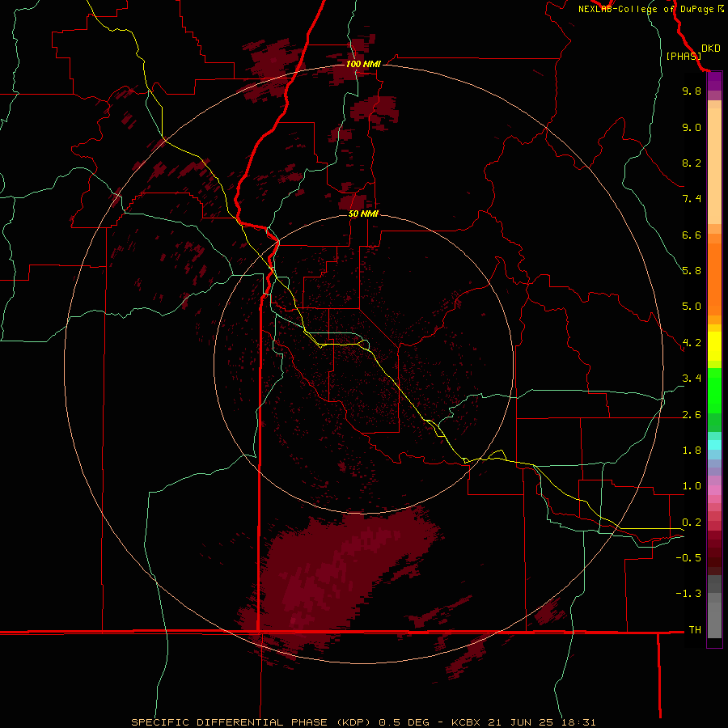Click the -0.5 scale value

(688, 558)
